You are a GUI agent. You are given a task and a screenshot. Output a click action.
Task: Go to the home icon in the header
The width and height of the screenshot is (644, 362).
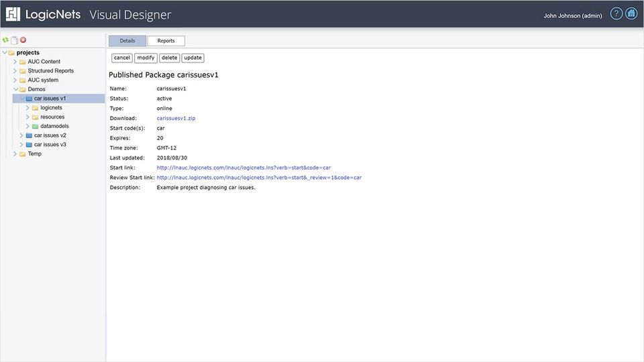631,13
